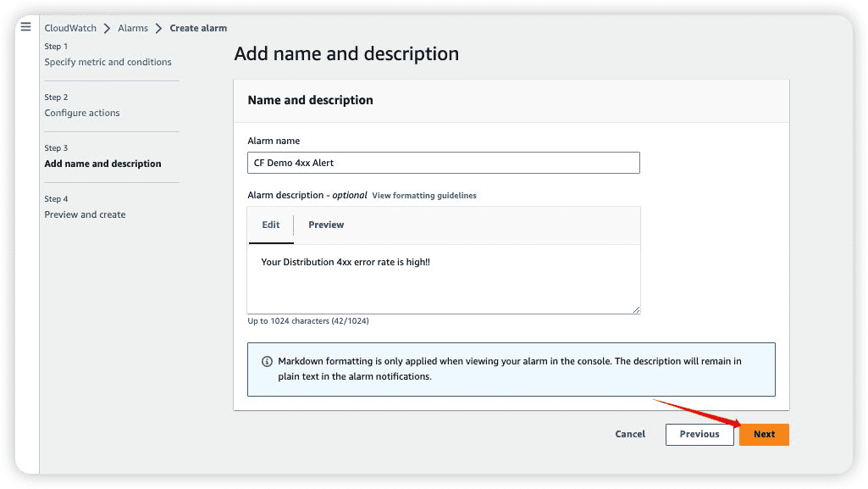Open the hamburger navigation menu
The width and height of the screenshot is (868, 489).
[25, 26]
